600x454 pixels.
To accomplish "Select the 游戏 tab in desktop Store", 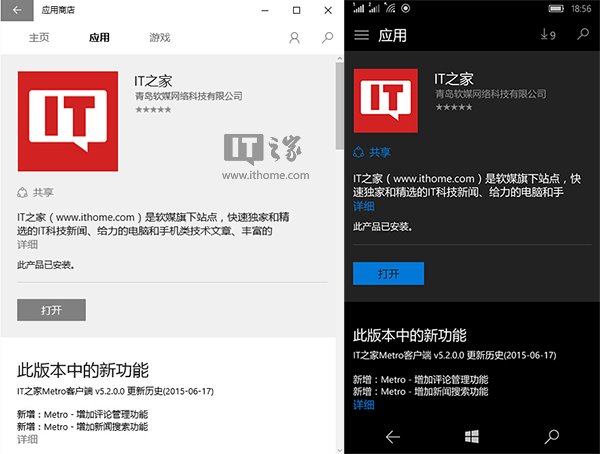I will pos(160,38).
